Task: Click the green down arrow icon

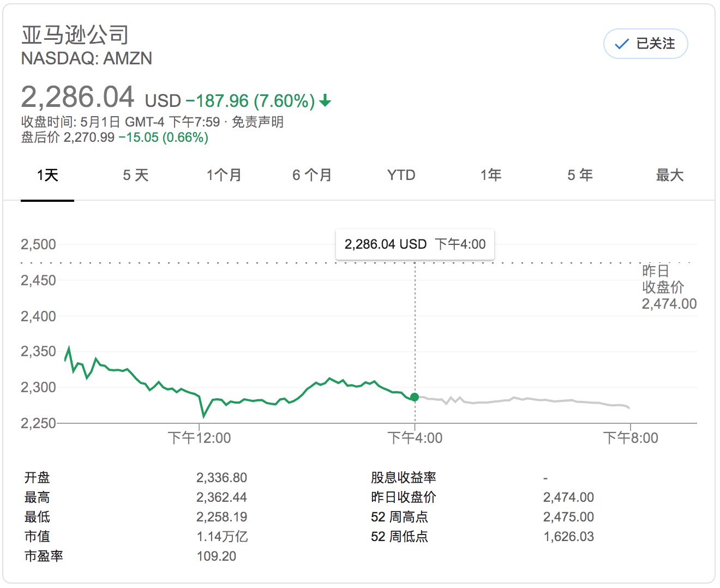Action: click(325, 101)
